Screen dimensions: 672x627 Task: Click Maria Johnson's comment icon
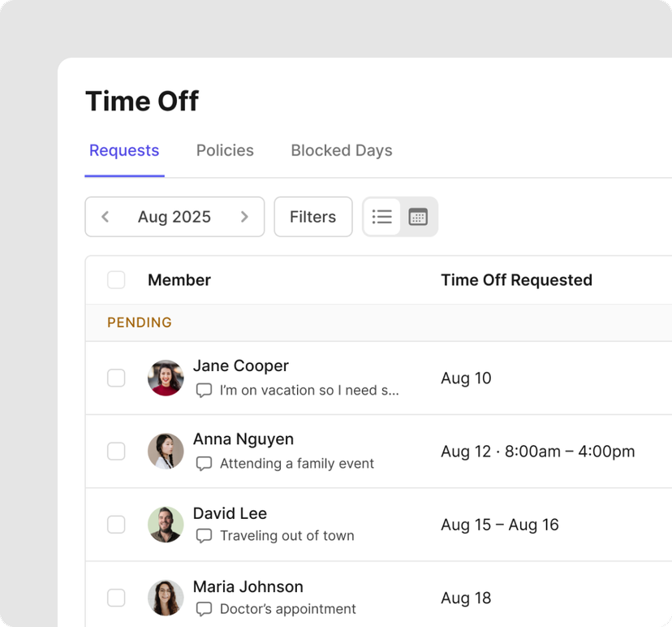click(204, 609)
